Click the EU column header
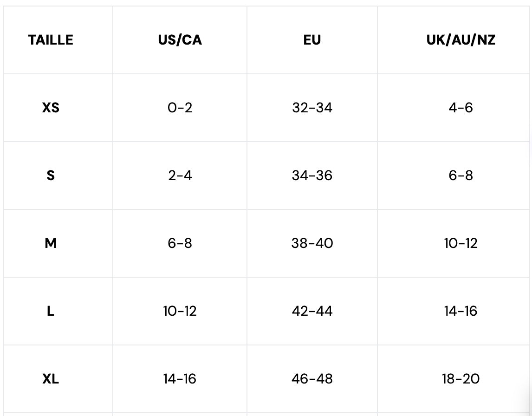 [312, 40]
